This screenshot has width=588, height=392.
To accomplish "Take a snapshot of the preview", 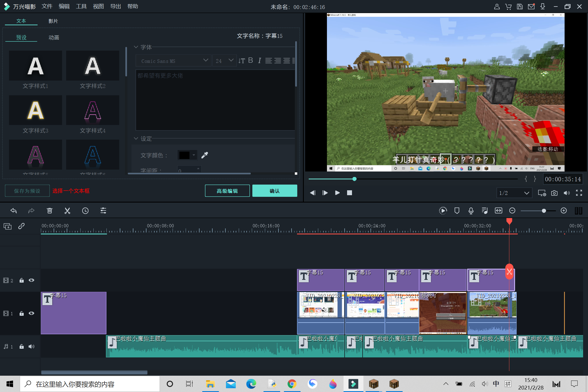I will (x=554, y=193).
